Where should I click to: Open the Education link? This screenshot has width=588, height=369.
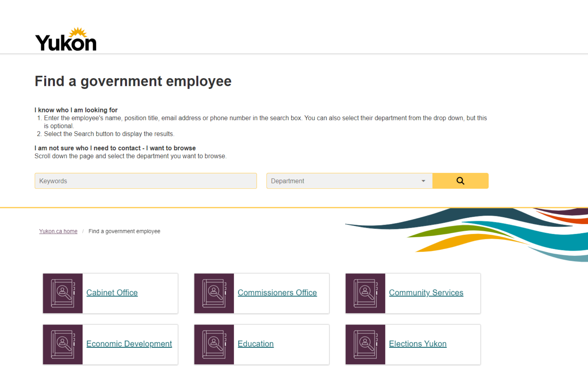coord(255,344)
